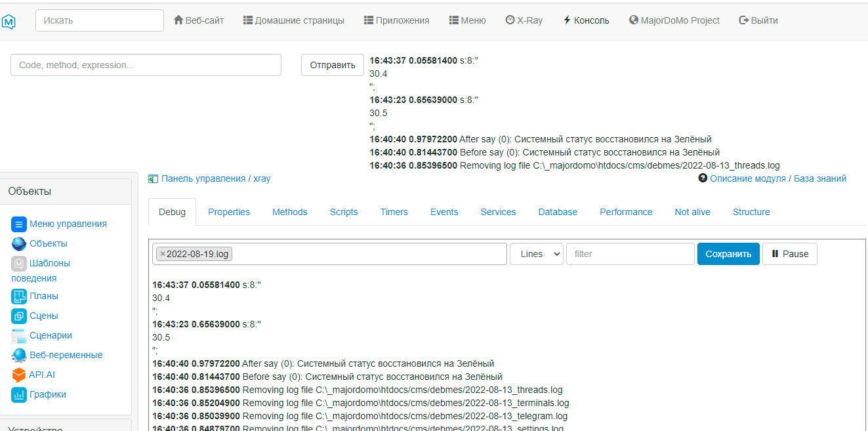
Task: Open the Lines dropdown
Action: pos(537,254)
